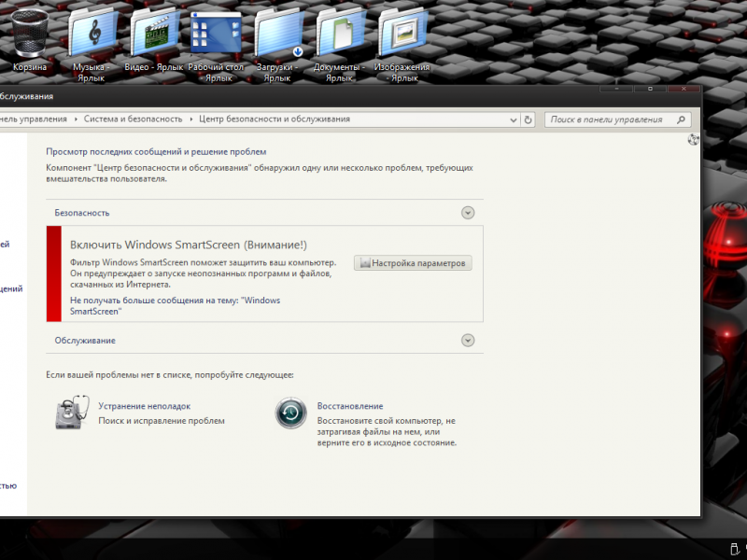
Task: Click the SmartScreen message-suppression link starting 'Не получать больше сообщения'
Action: pos(175,306)
